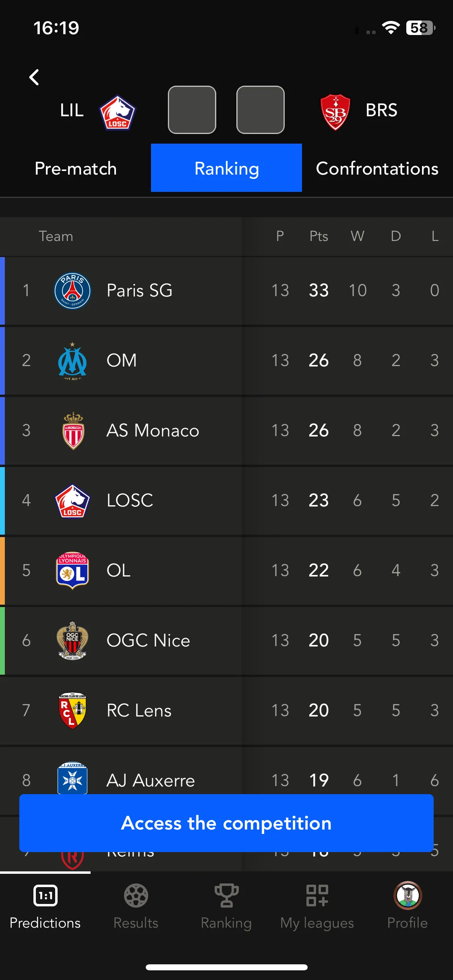Open the Ranking trophy icon in bottom bar
This screenshot has height=980, width=453.
[x=226, y=896]
